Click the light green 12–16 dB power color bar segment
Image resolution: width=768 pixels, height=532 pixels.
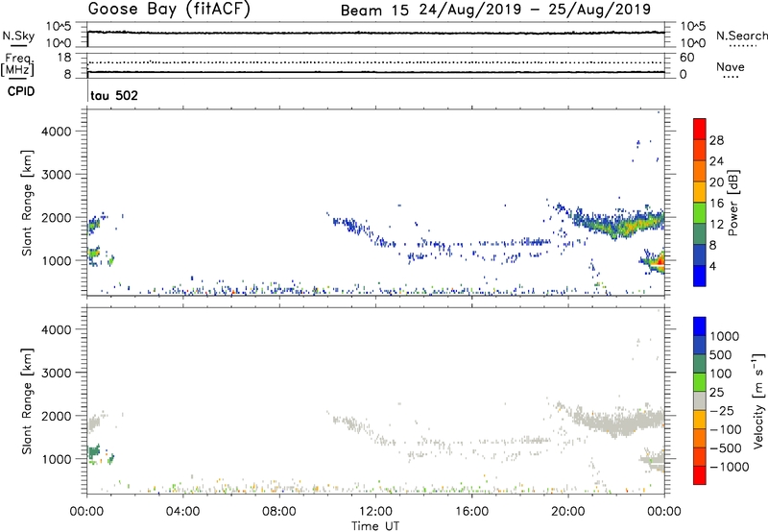(700, 213)
